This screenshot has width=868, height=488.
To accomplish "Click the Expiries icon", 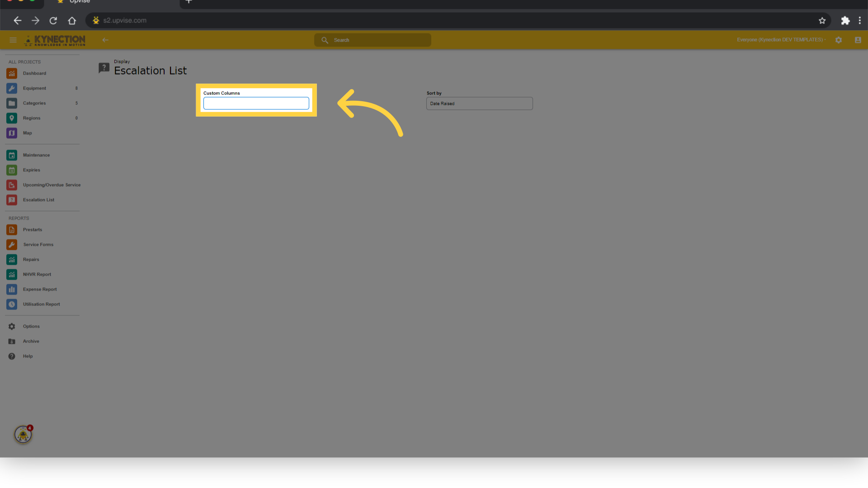I will (x=12, y=170).
